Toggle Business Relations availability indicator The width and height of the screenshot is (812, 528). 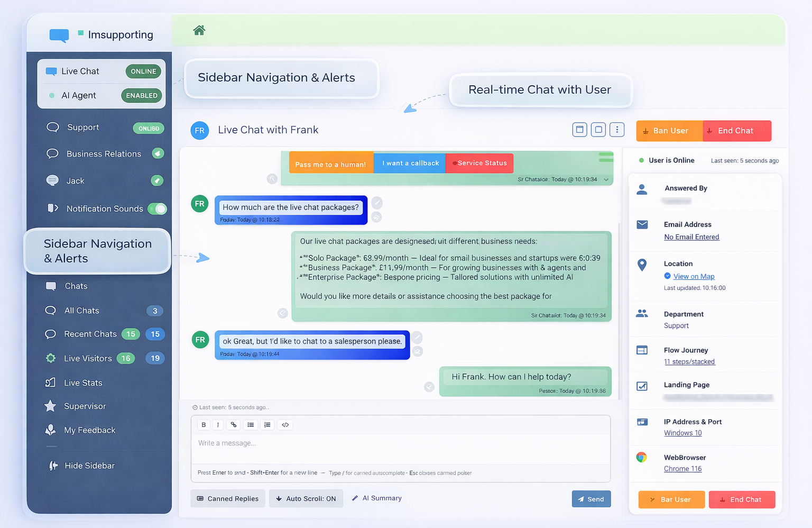tap(157, 153)
